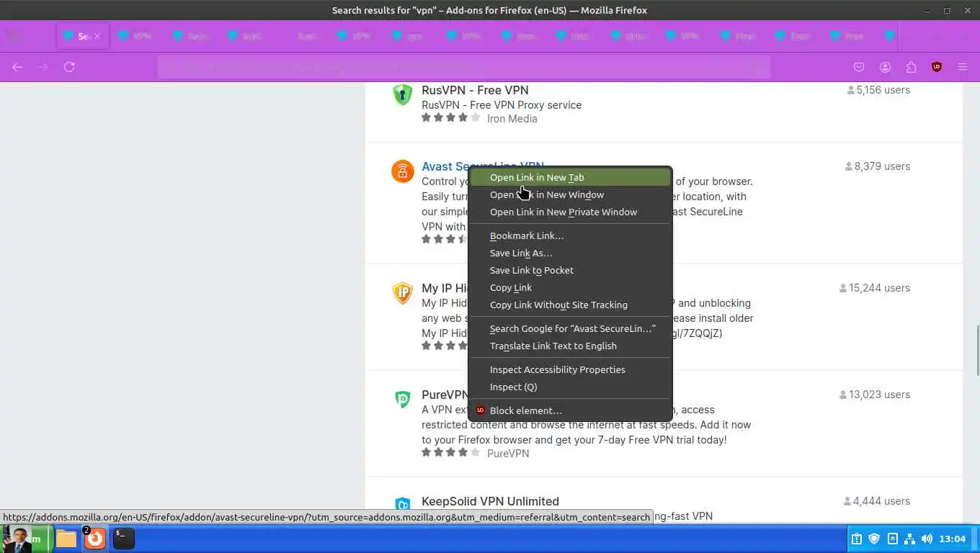This screenshot has width=980, height=553.
Task: Open the Save to Pocket toolbar icon
Action: tap(859, 67)
